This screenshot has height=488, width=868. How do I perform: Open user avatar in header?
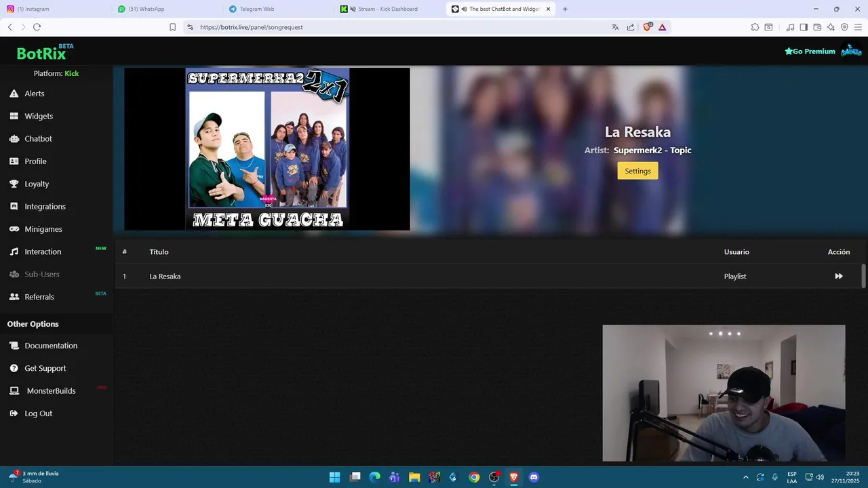click(851, 51)
